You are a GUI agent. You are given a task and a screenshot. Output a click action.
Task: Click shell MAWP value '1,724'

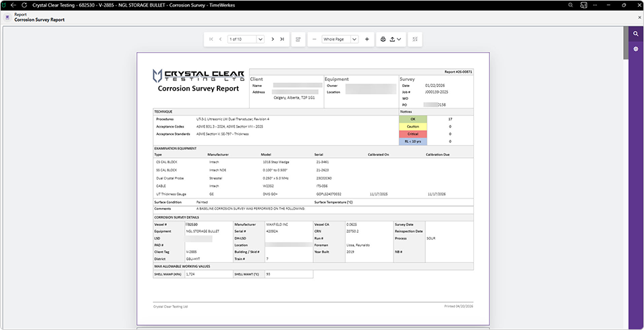coord(190,274)
